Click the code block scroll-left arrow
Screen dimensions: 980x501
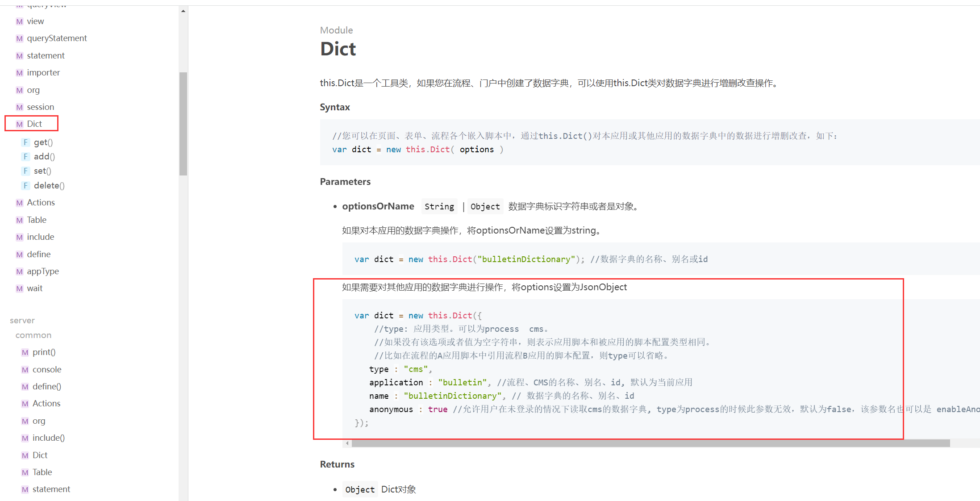[x=347, y=443]
